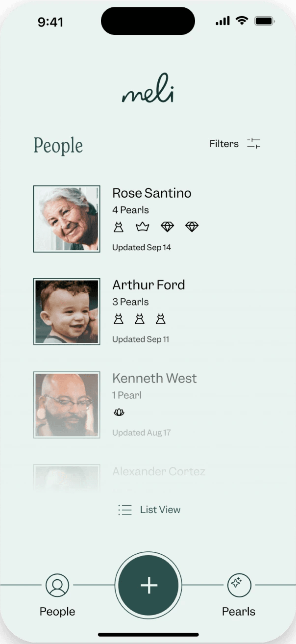This screenshot has height=644, width=296.
Task: Open Arthur Ford's profile name
Action: click(148, 285)
